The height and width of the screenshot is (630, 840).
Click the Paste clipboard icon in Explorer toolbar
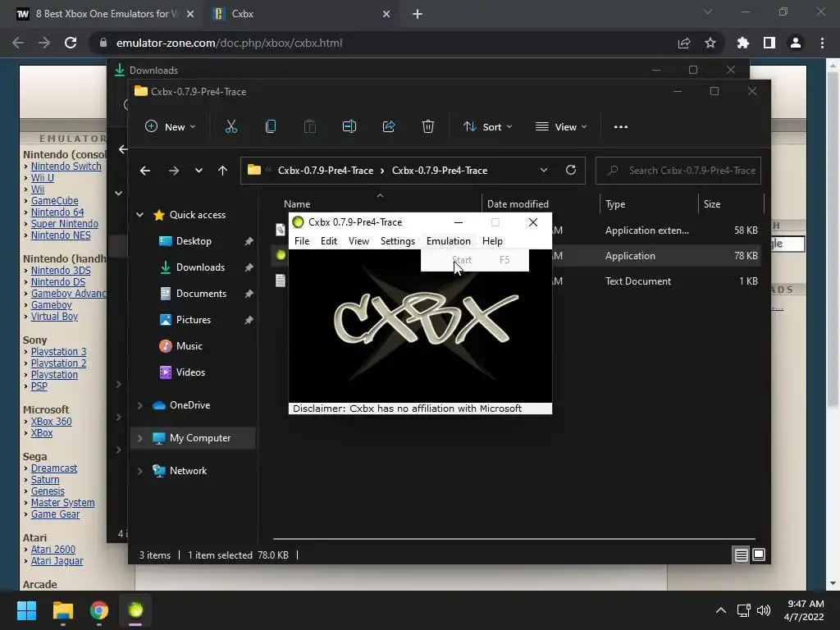point(309,127)
